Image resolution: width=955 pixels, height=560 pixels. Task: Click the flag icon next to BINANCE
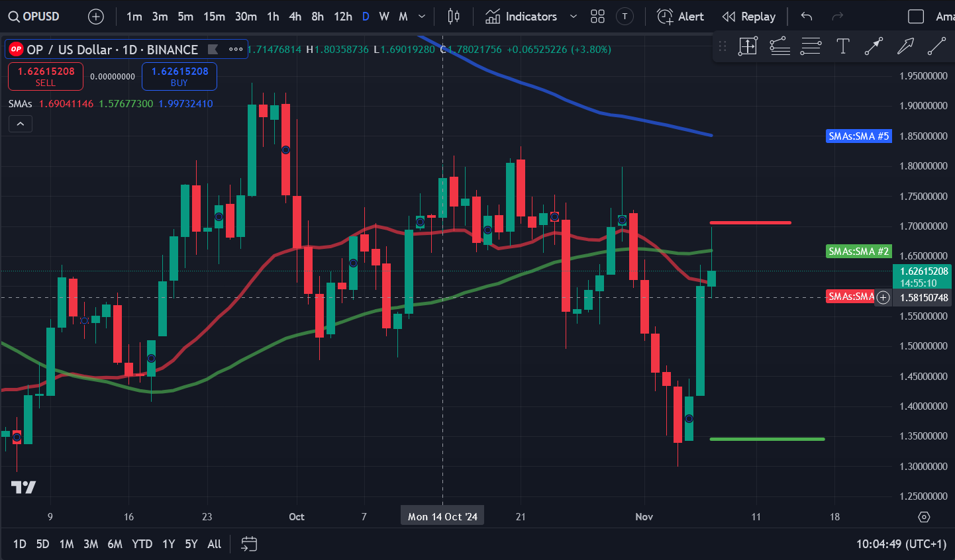[x=213, y=49]
